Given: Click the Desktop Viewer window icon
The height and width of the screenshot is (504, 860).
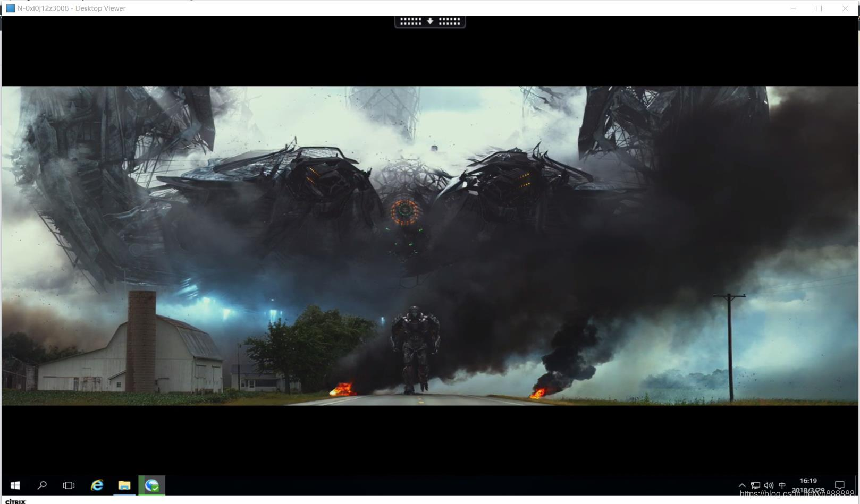Looking at the screenshot, I should (x=11, y=8).
